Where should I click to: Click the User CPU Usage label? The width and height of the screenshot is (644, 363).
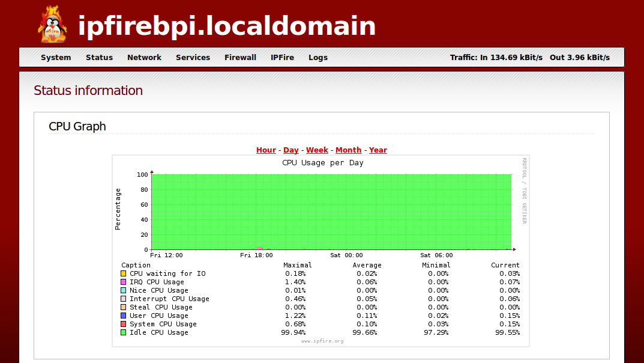click(x=159, y=316)
